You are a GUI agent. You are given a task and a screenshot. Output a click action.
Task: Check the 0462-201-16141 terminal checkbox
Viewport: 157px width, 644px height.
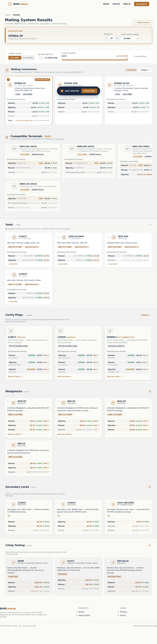click(8, 147)
